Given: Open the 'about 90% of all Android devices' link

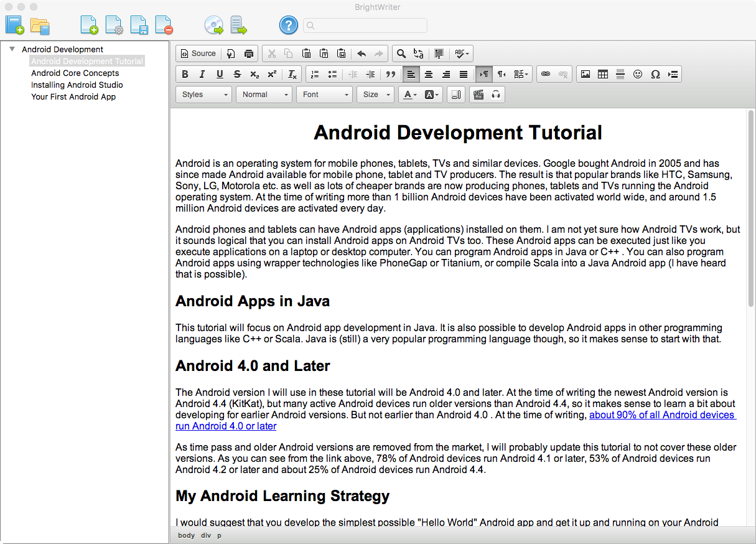Looking at the screenshot, I should coord(661,415).
